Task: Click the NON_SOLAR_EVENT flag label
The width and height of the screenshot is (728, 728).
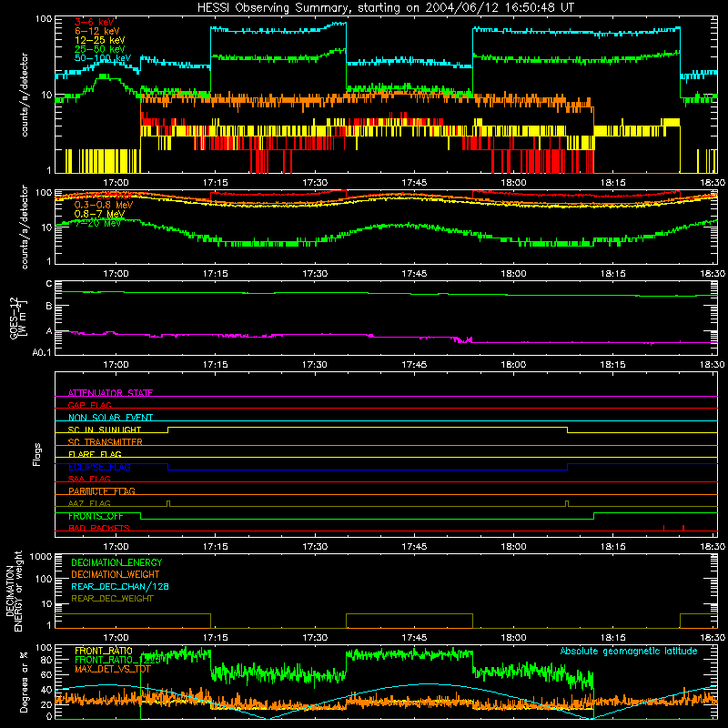Action: (x=110, y=418)
